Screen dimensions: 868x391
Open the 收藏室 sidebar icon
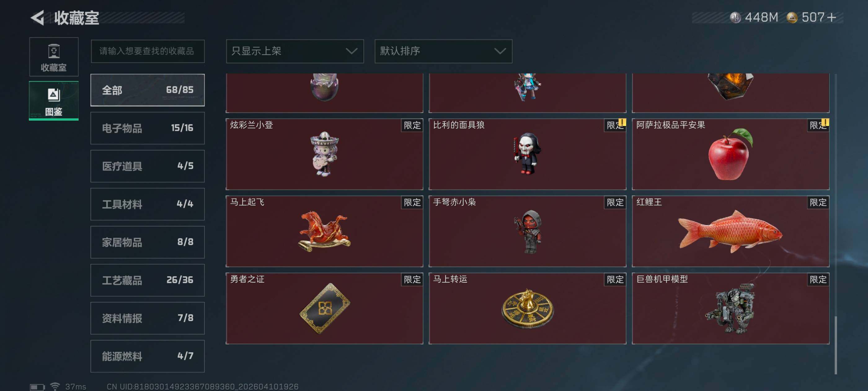click(54, 57)
